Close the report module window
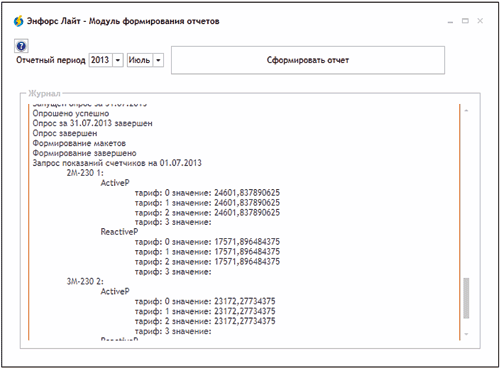The width and height of the screenshot is (500, 368). [x=480, y=21]
